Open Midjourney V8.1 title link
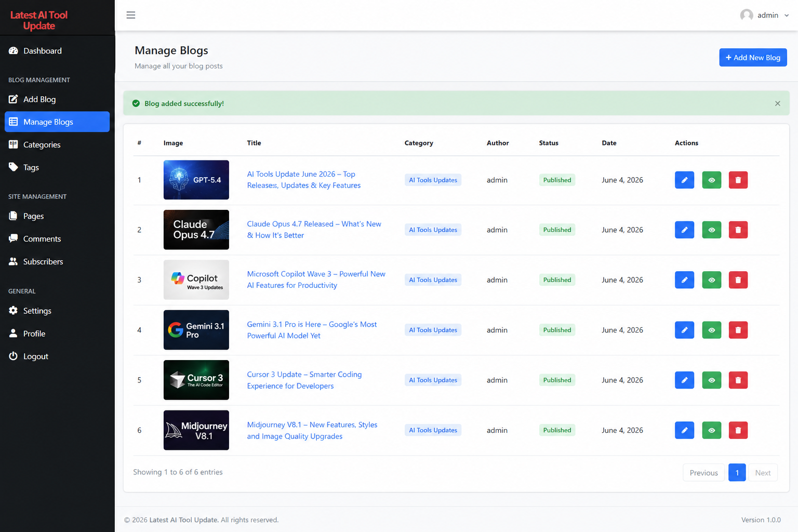This screenshot has width=798, height=532. coord(312,430)
